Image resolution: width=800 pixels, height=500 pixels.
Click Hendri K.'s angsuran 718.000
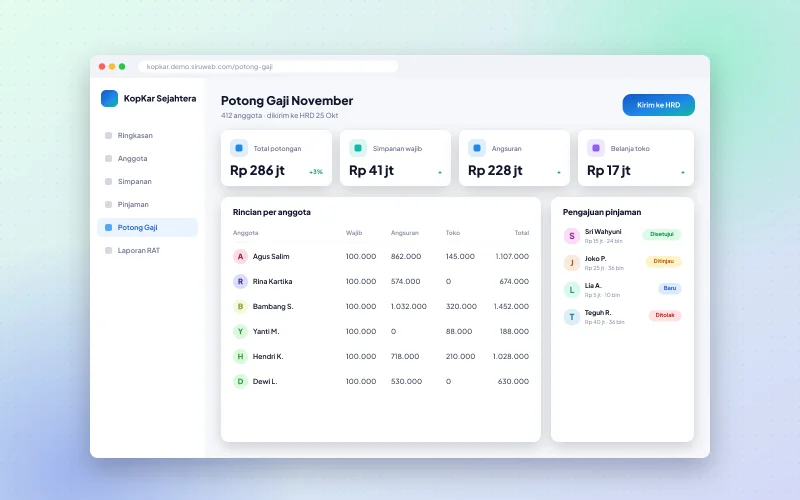click(x=405, y=357)
